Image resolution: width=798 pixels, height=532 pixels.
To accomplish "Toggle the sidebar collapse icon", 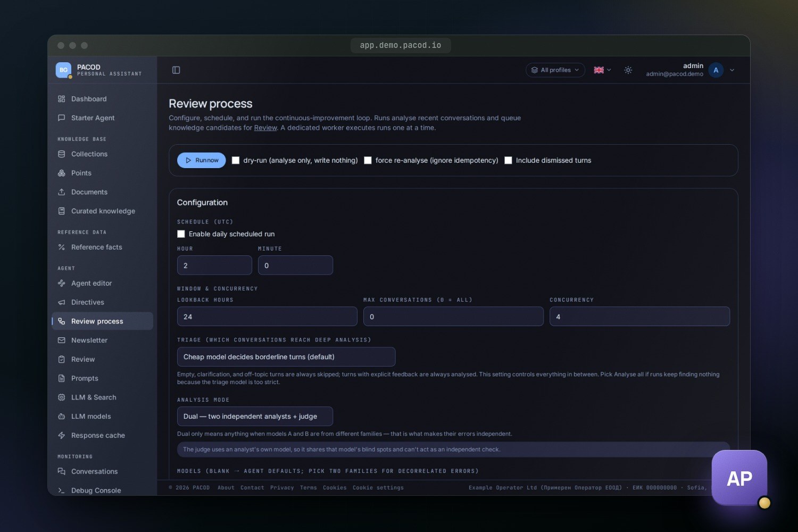I will [x=176, y=70].
